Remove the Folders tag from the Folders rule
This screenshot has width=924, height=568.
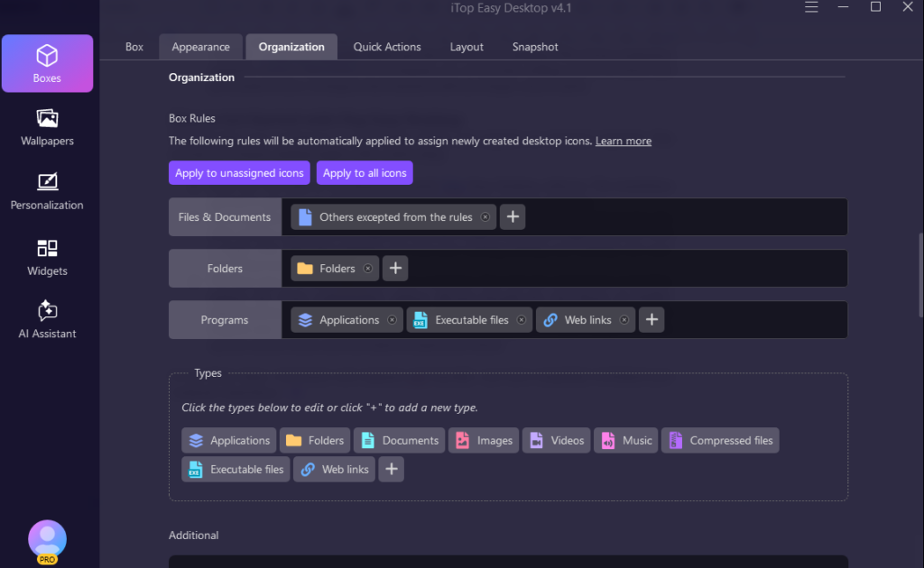pos(367,268)
